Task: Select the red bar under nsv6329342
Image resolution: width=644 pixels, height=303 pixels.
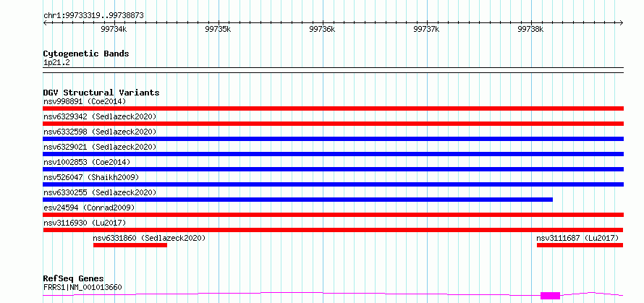Action: (x=334, y=124)
